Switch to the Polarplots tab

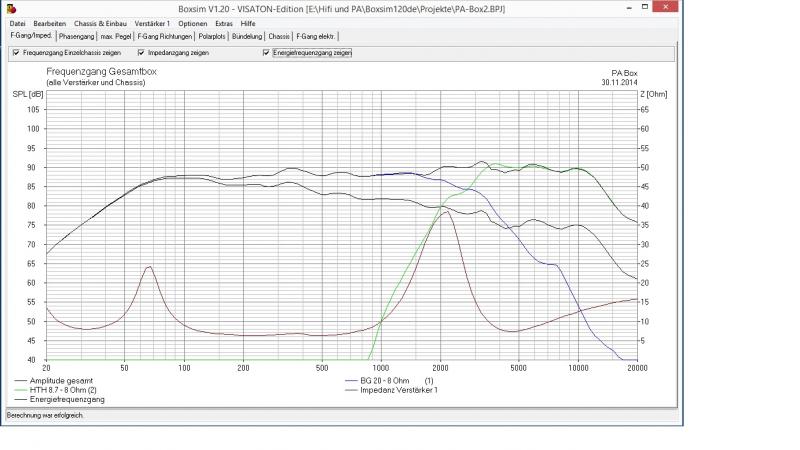pyautogui.click(x=212, y=36)
